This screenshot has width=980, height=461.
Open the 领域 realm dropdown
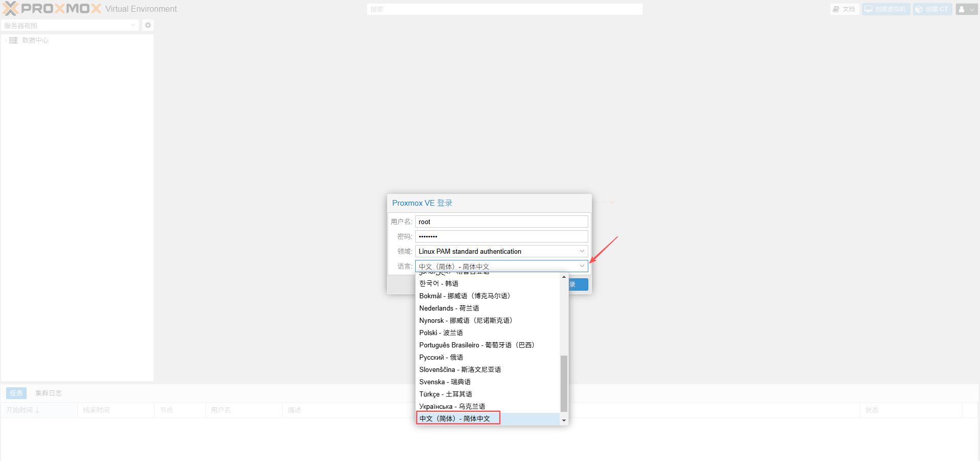click(x=582, y=251)
